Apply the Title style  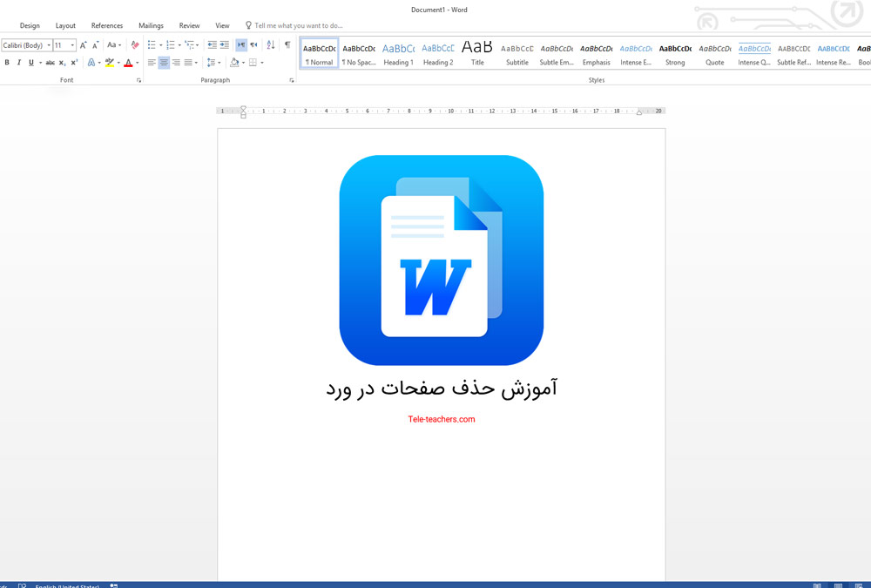pos(477,54)
